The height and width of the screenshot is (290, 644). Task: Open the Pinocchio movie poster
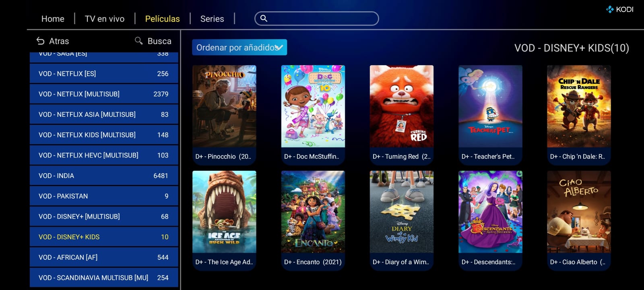(224, 106)
